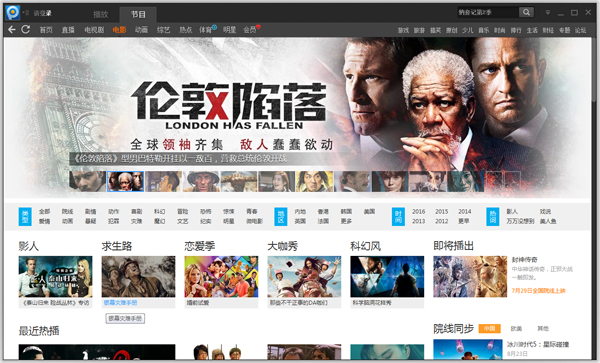This screenshot has height=363, width=600.
Task: Open the 科幻风 section thumbnail
Action: point(387,277)
